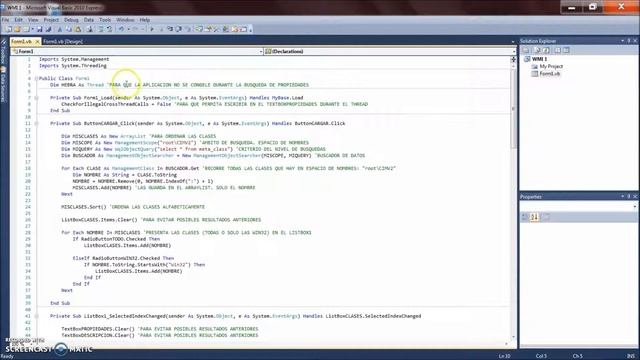Click the editor split bar handle

pyautogui.click(x=513, y=59)
